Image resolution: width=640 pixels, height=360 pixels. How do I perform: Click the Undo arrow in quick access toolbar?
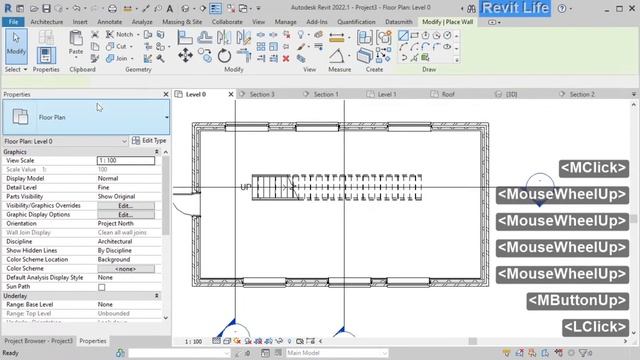(76, 8)
